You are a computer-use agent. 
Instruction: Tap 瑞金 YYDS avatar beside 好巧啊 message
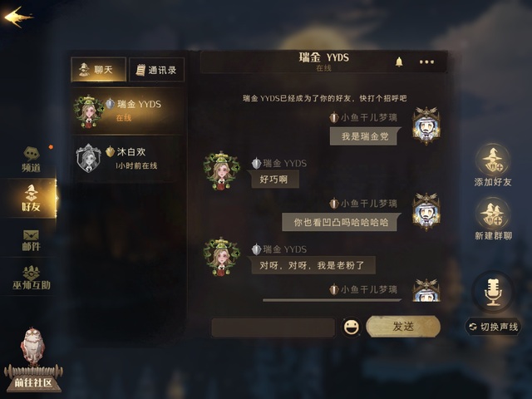click(221, 170)
